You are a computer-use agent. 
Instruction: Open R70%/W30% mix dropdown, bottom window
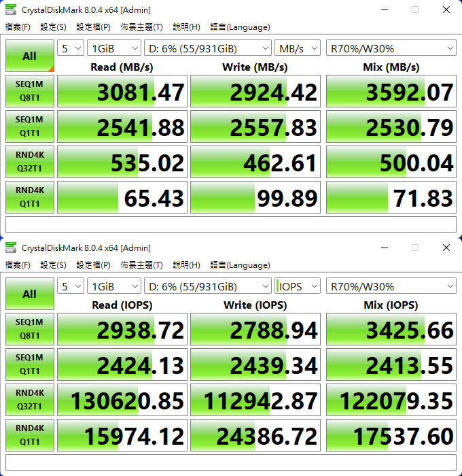click(391, 286)
